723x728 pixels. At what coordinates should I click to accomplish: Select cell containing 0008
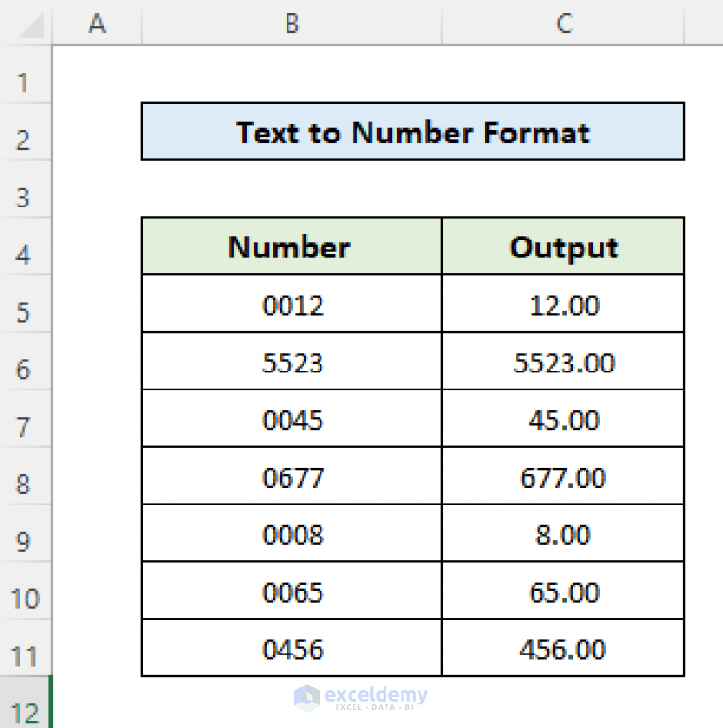click(x=292, y=533)
